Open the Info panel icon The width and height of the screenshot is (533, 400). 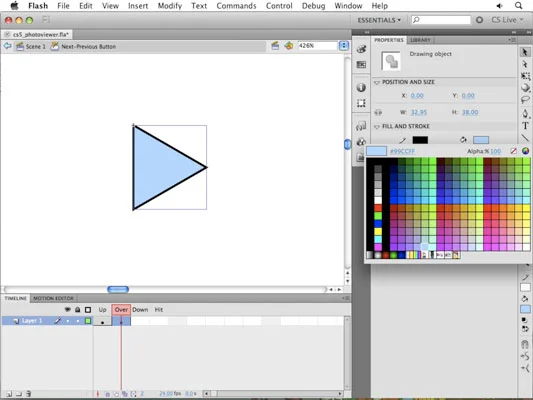pos(361,87)
